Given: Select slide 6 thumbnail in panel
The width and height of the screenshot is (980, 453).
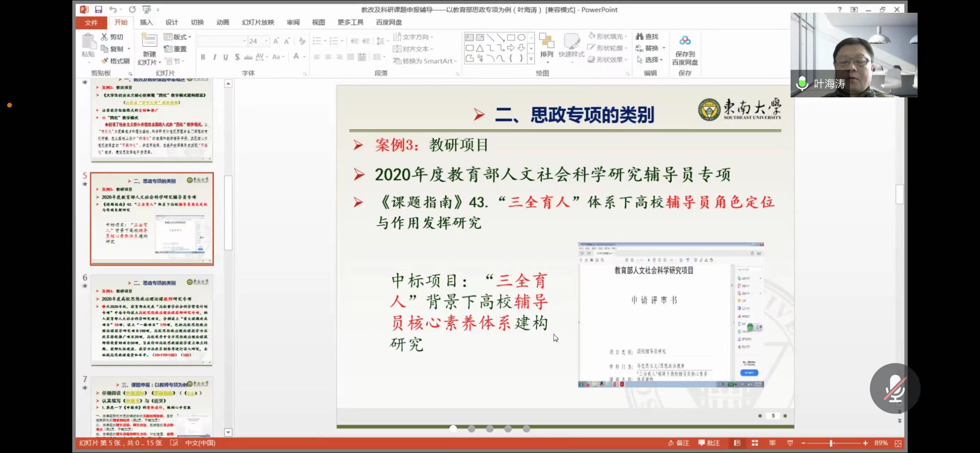Looking at the screenshot, I should point(152,320).
